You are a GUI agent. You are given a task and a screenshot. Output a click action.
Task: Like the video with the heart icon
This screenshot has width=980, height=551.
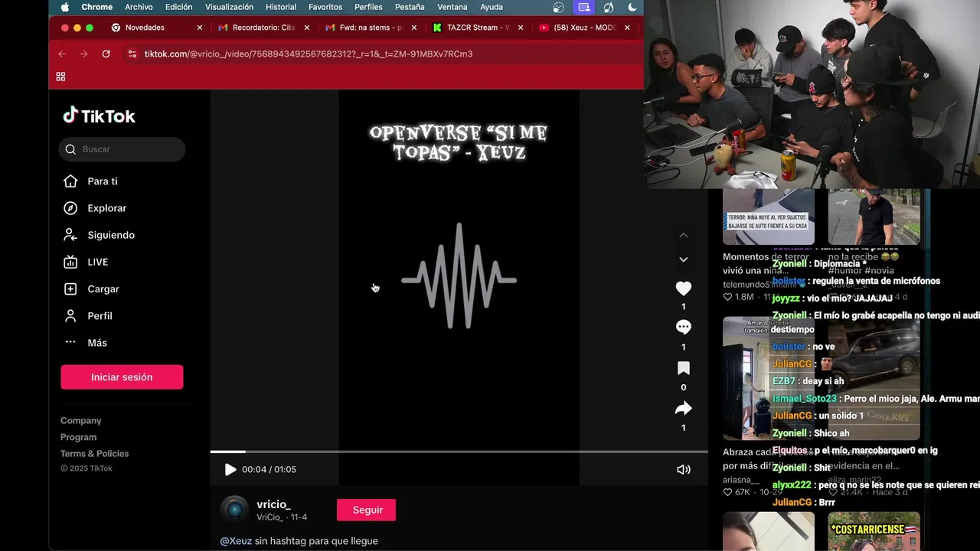tap(684, 289)
